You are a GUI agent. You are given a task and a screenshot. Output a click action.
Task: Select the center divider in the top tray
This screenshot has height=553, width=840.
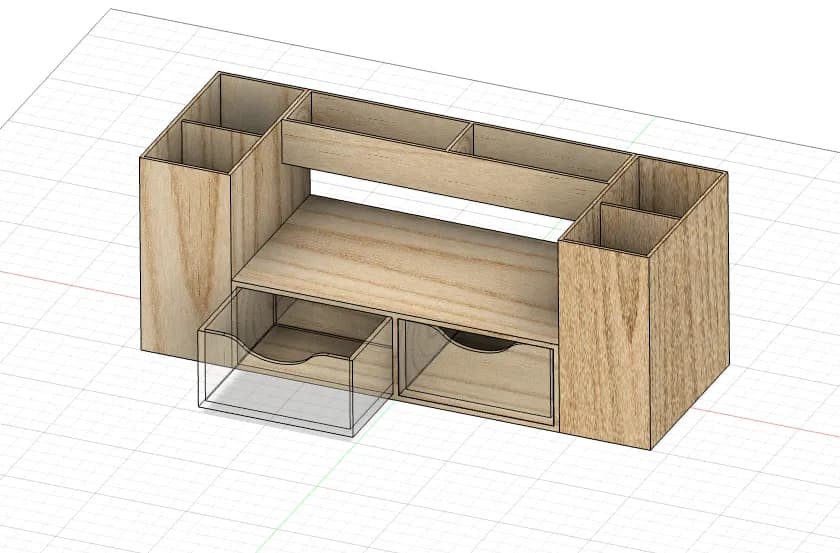click(x=460, y=137)
